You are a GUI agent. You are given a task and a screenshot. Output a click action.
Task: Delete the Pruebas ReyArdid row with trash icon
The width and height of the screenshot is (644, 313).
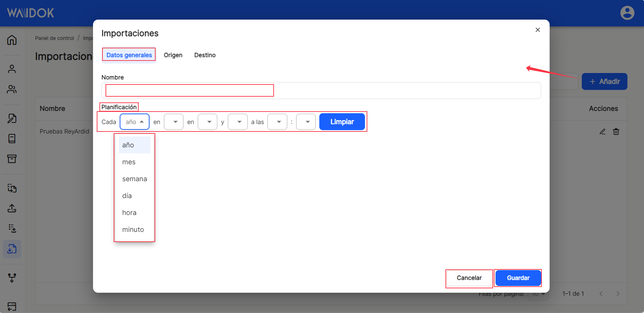coord(616,131)
